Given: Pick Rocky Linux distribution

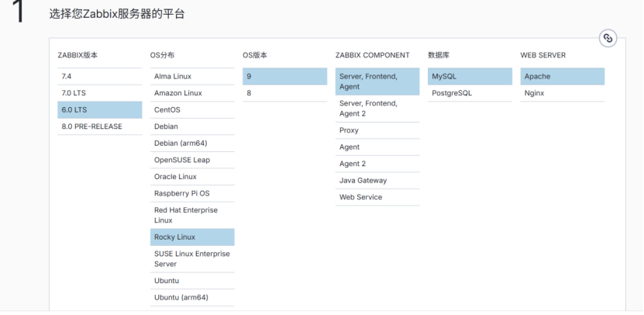Looking at the screenshot, I should click(192, 237).
